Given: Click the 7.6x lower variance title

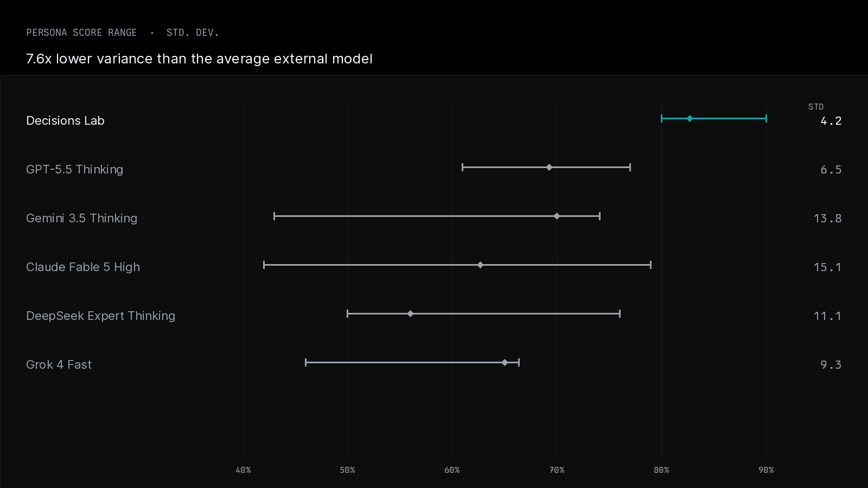Looking at the screenshot, I should tap(199, 59).
